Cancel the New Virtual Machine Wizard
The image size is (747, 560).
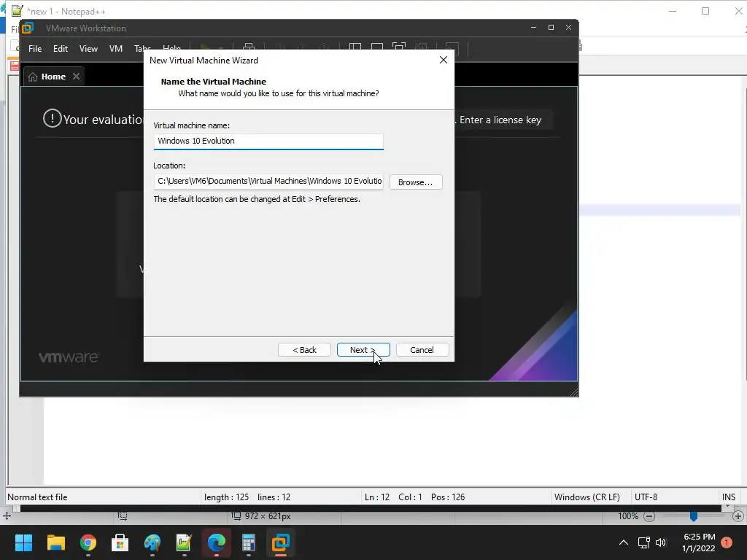[x=422, y=350]
